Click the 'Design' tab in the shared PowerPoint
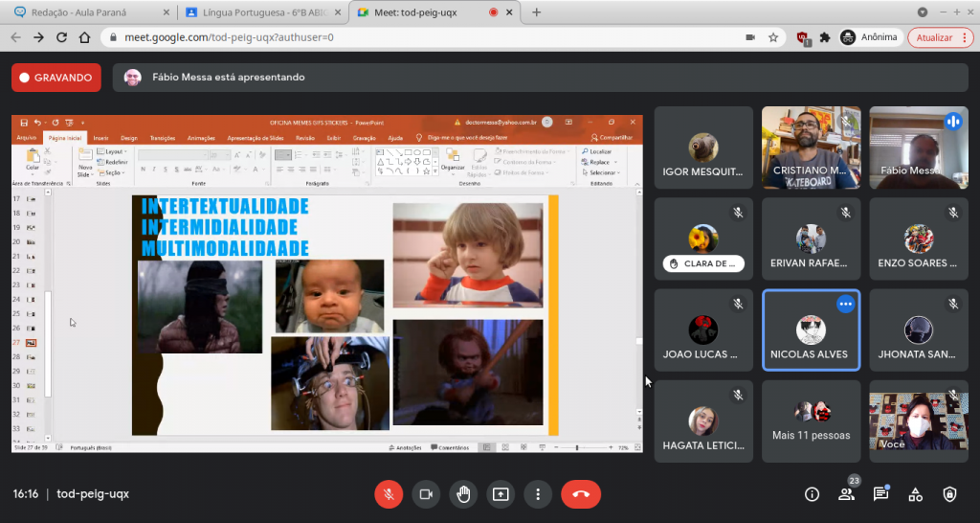The image size is (980, 523). [129, 138]
